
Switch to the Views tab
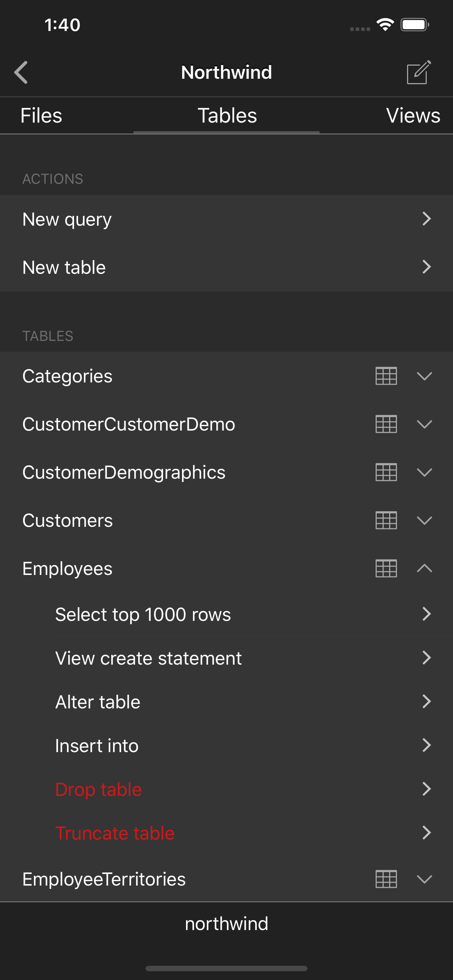click(413, 116)
